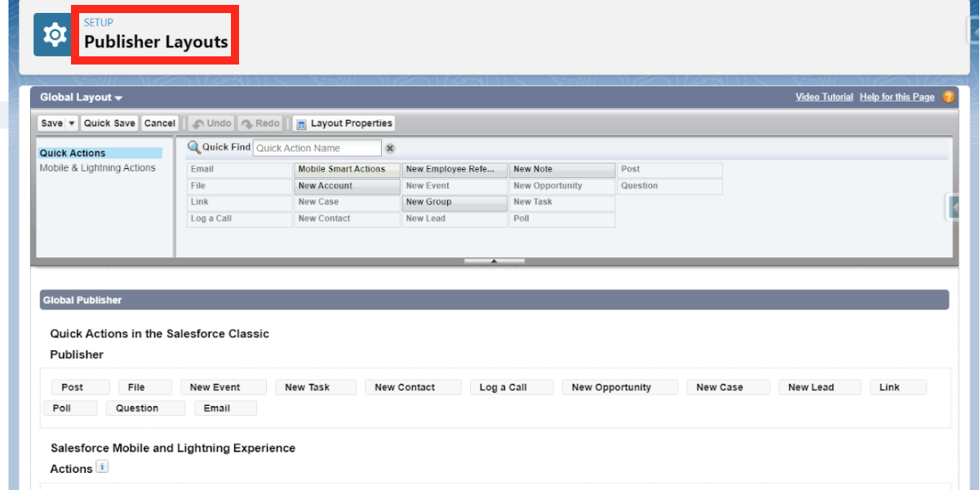
Task: Click File action in Global Publisher
Action: (x=145, y=388)
